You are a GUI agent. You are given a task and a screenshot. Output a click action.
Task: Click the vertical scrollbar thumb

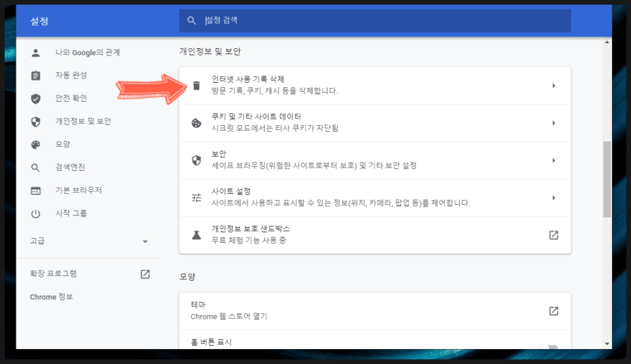pyautogui.click(x=607, y=179)
